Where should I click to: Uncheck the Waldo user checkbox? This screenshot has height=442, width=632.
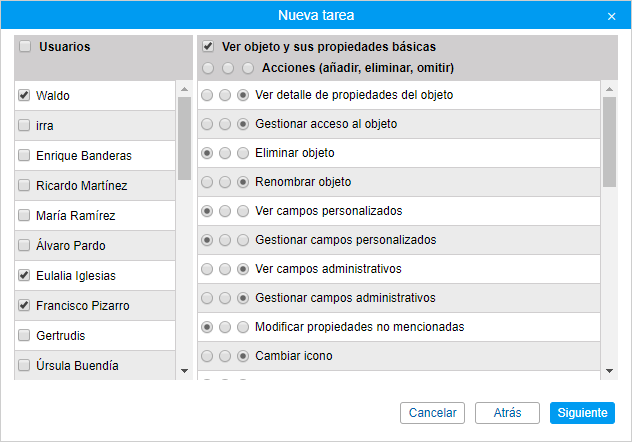(24, 96)
